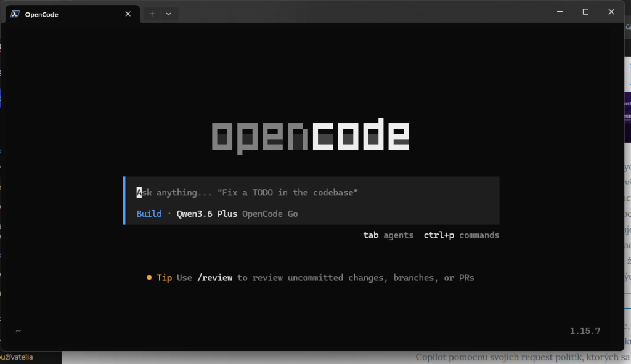
Task: Select the OpenCode tab title
Action: click(41, 15)
